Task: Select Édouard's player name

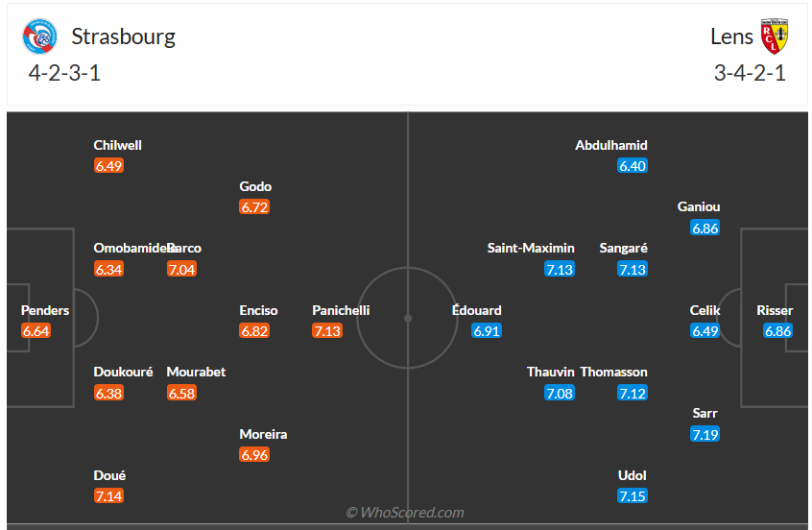Action: (x=477, y=310)
